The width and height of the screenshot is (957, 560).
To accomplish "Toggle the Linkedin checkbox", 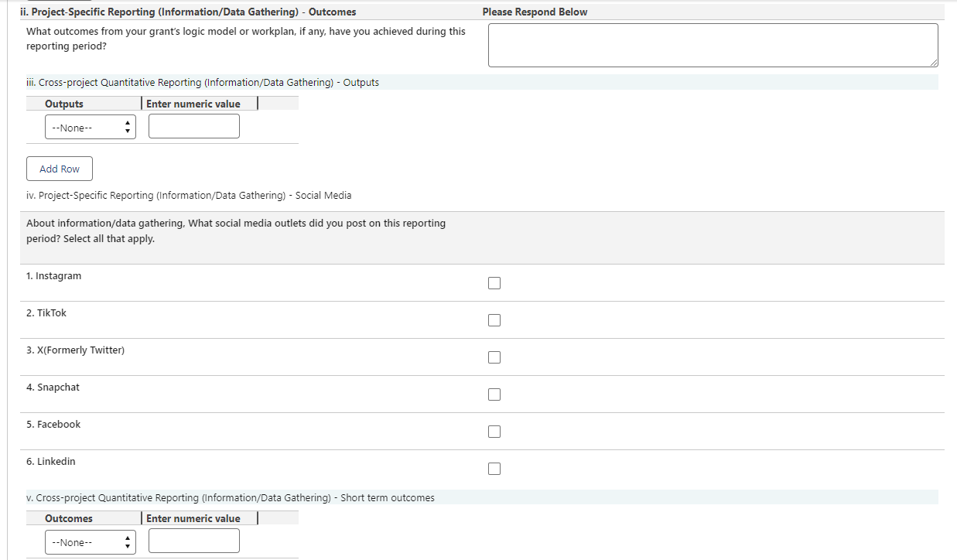I will [x=494, y=469].
